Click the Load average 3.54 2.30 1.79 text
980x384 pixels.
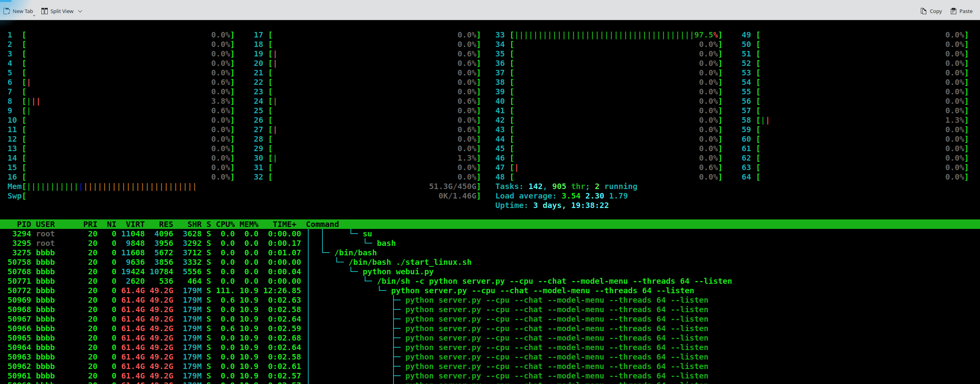(x=561, y=196)
